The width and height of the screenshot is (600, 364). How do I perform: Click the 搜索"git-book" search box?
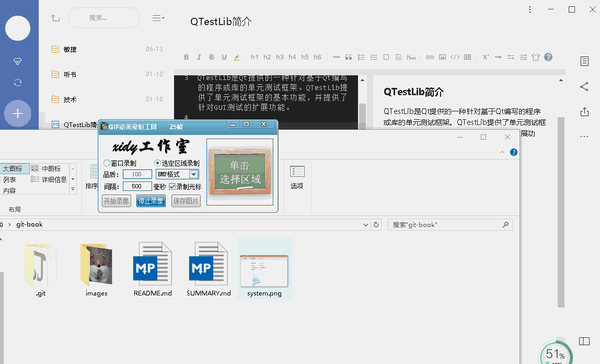[450, 225]
